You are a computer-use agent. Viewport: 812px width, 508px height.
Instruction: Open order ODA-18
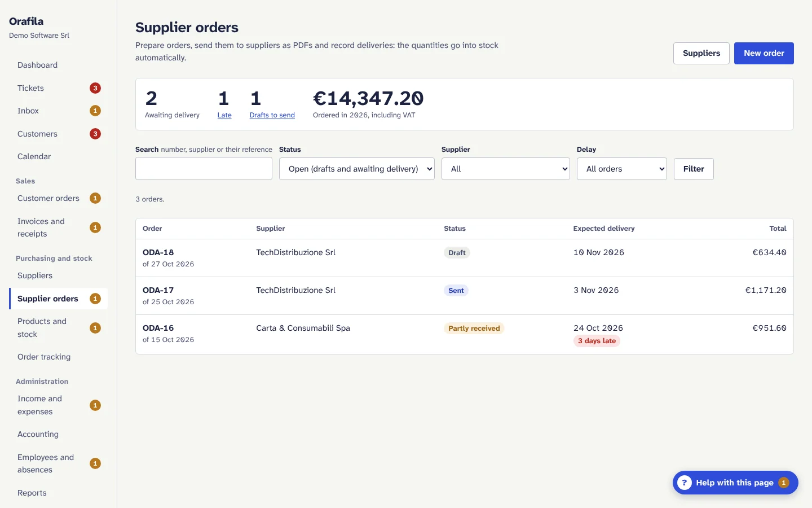coord(158,252)
